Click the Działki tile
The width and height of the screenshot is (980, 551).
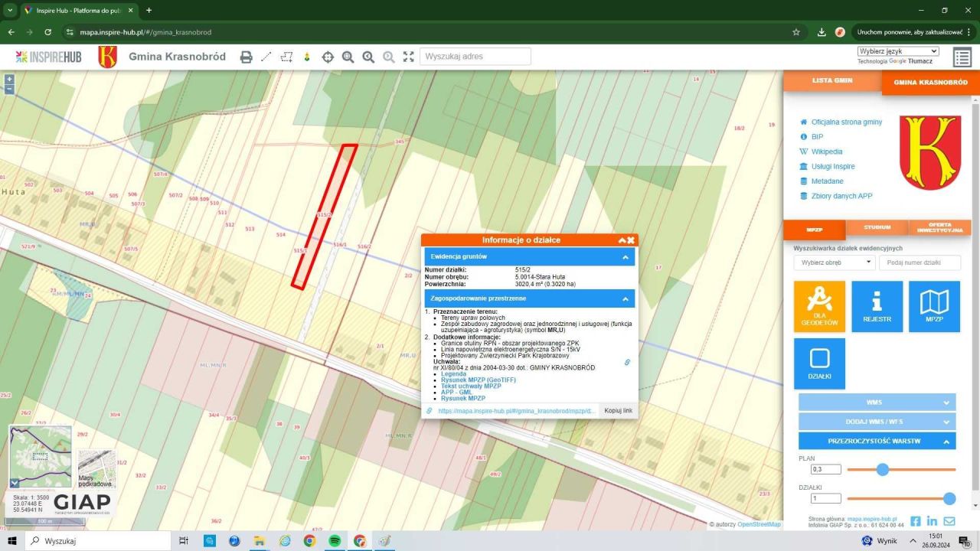[x=819, y=364]
